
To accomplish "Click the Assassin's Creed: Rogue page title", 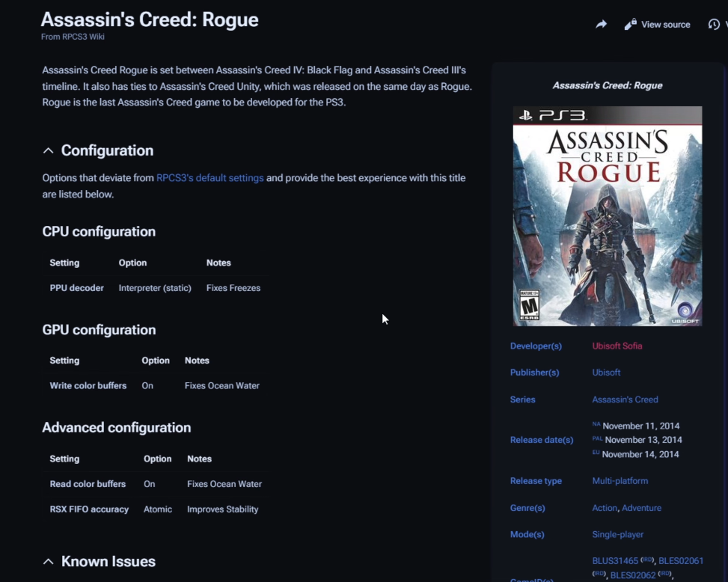I will pyautogui.click(x=150, y=19).
